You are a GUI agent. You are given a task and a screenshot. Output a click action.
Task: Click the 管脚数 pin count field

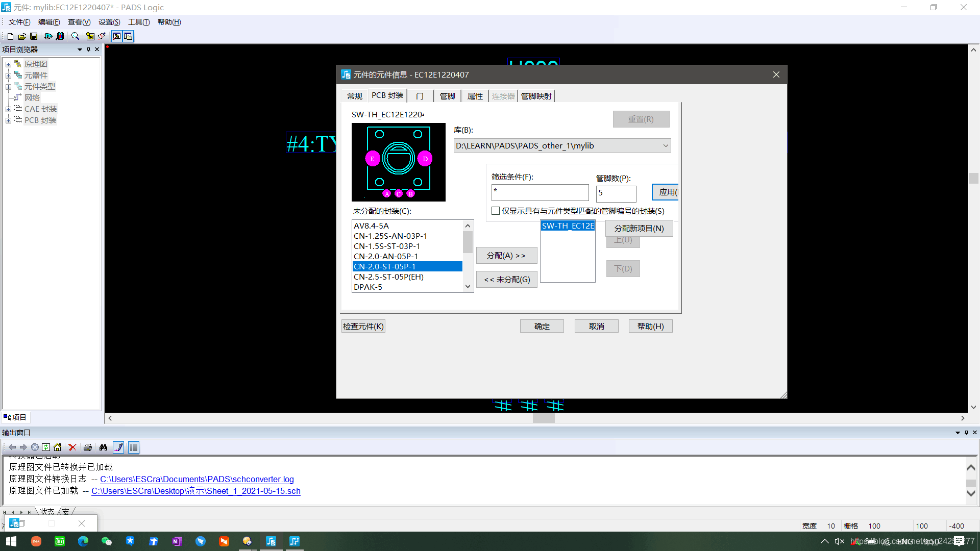click(x=616, y=193)
